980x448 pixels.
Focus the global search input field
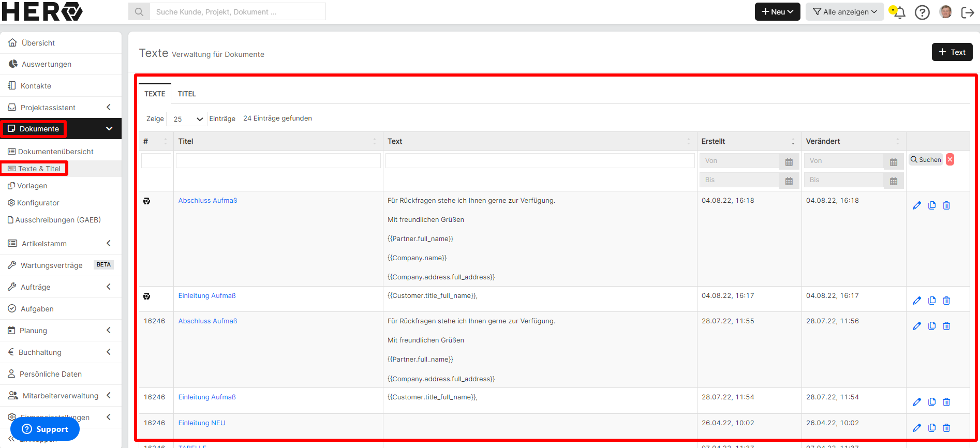click(x=237, y=11)
